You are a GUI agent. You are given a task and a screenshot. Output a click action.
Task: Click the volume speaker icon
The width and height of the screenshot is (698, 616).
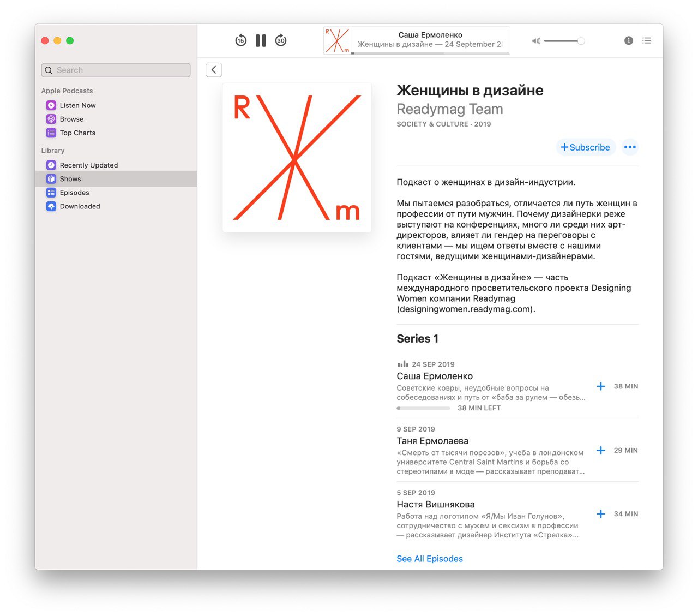pos(536,41)
